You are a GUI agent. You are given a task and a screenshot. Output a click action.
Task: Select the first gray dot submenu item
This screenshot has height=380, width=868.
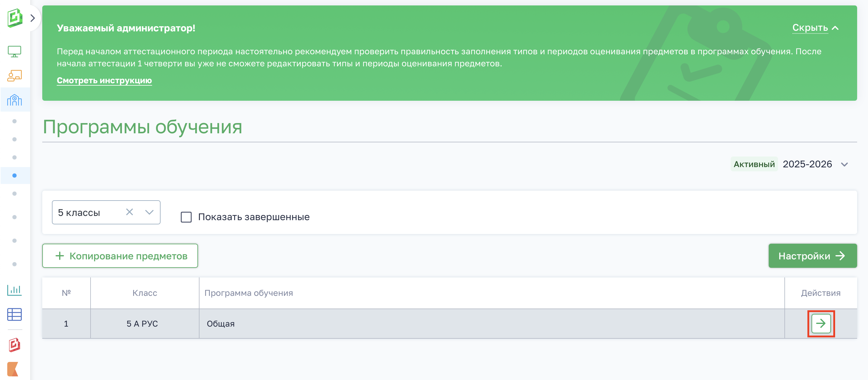14,121
